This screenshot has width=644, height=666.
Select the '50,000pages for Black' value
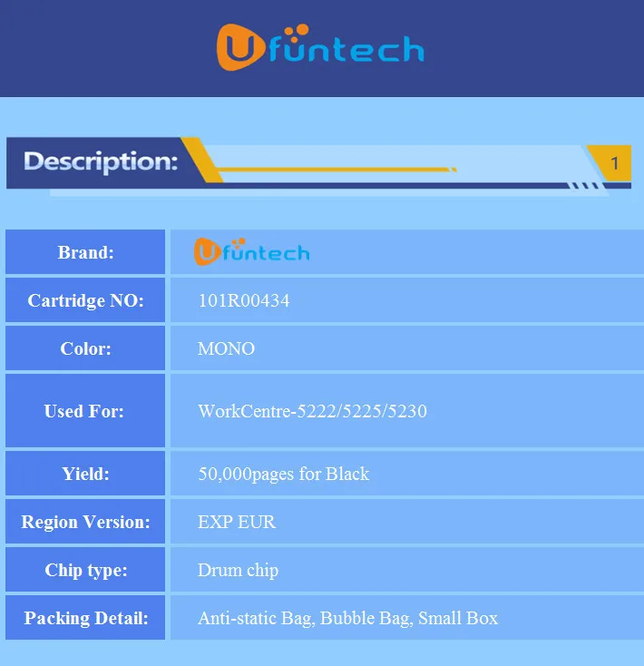(x=284, y=474)
